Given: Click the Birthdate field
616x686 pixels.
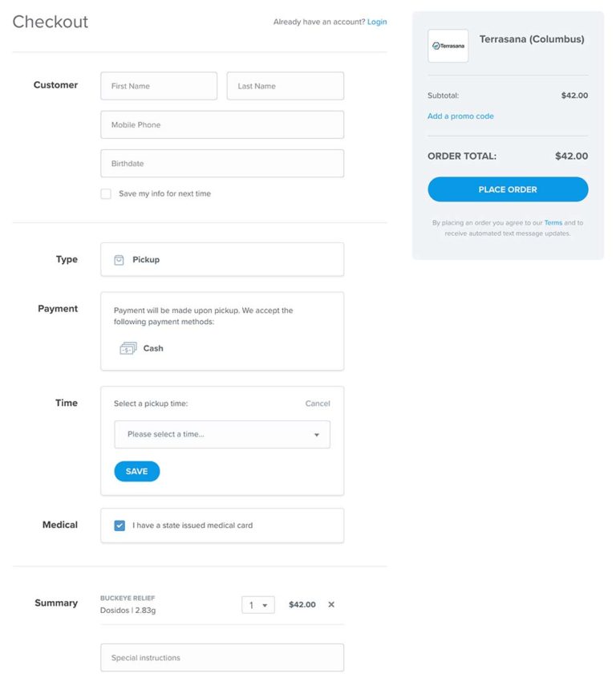Looking at the screenshot, I should point(221,164).
